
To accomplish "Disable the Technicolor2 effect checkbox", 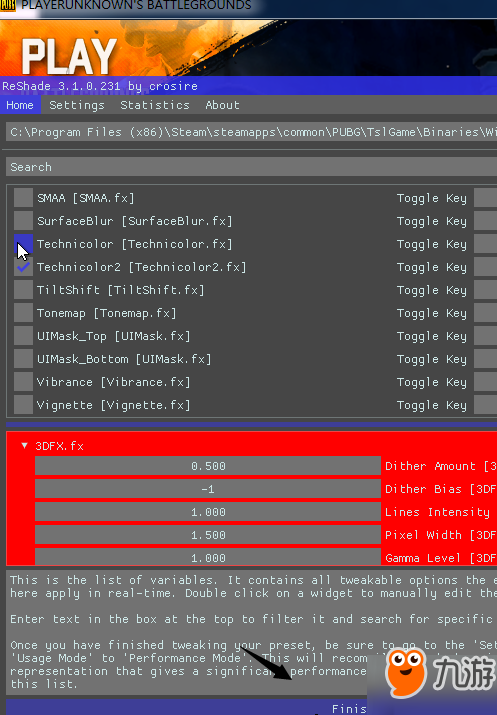I will click(23, 267).
